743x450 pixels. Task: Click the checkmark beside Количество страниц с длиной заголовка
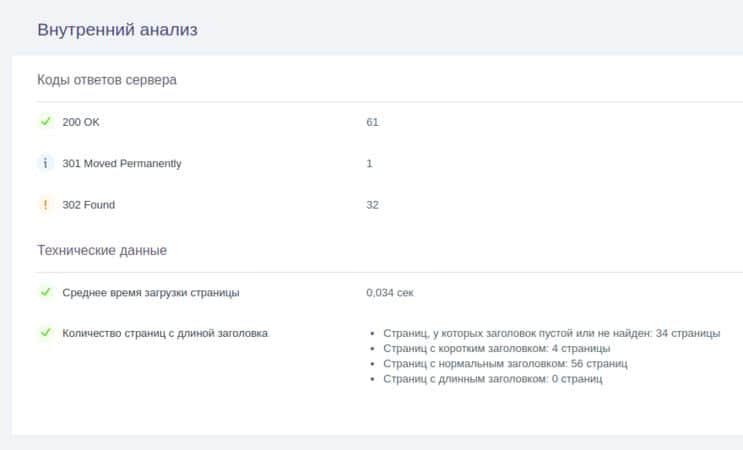point(45,333)
